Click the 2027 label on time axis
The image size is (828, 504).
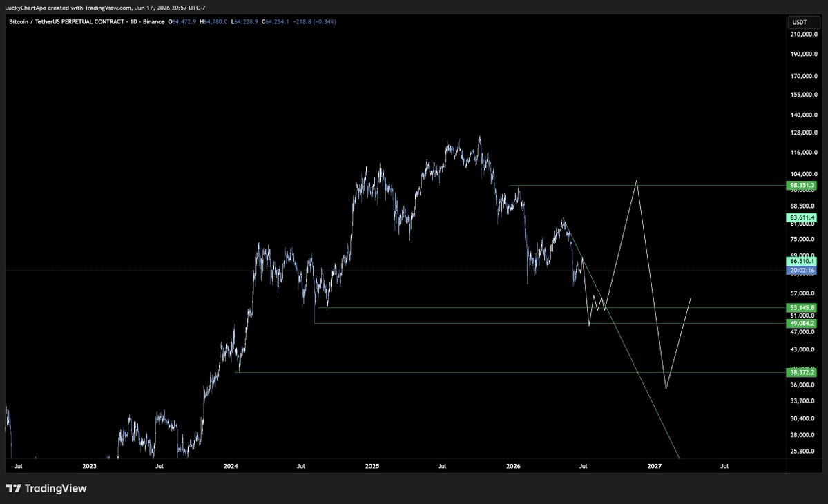[654, 466]
